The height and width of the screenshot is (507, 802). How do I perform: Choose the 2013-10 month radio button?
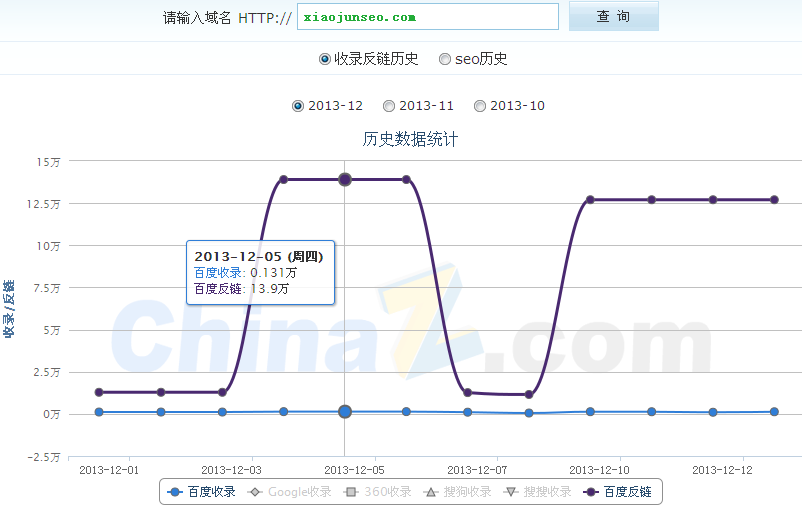click(x=480, y=106)
